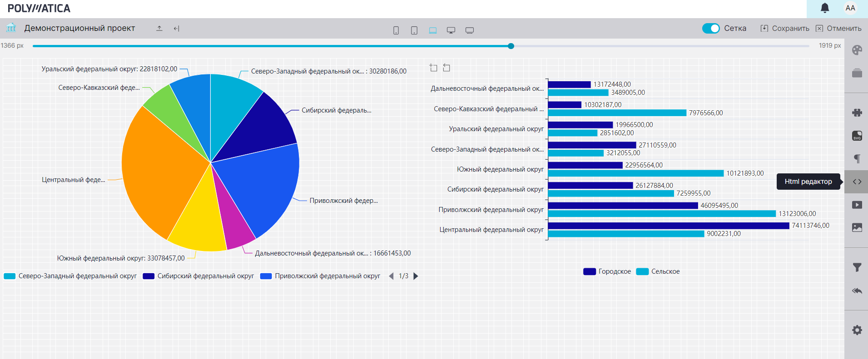
Task: Click the puzzle piece widgets icon
Action: tap(857, 113)
